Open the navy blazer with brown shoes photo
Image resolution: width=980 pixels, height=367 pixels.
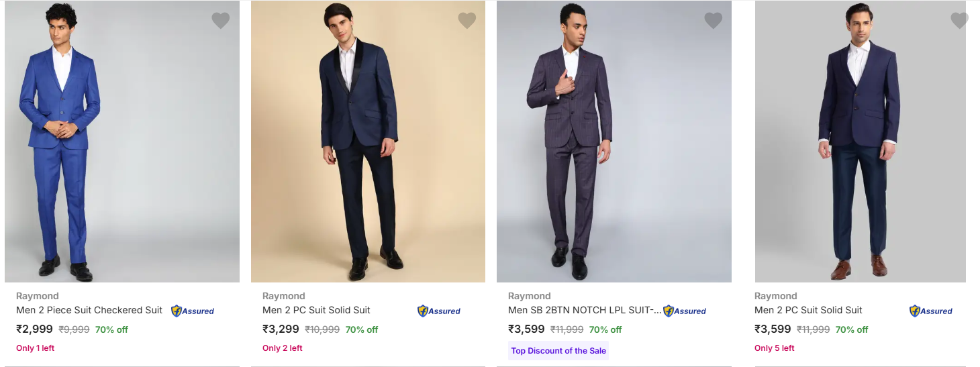[x=860, y=141]
